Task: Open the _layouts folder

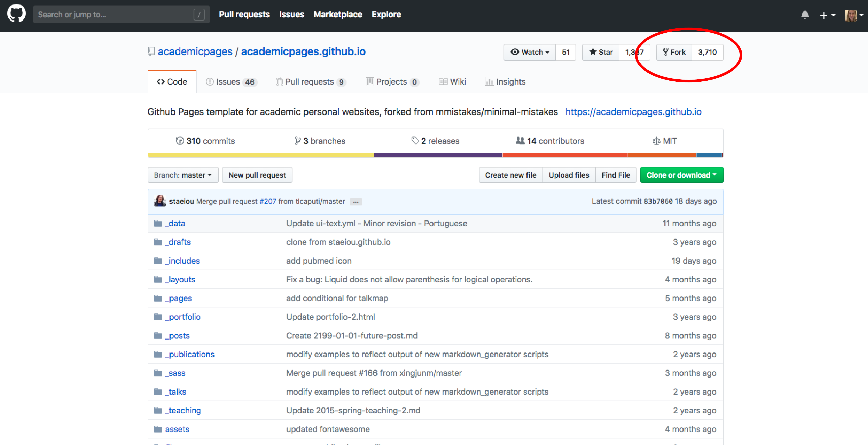Action: coord(180,280)
